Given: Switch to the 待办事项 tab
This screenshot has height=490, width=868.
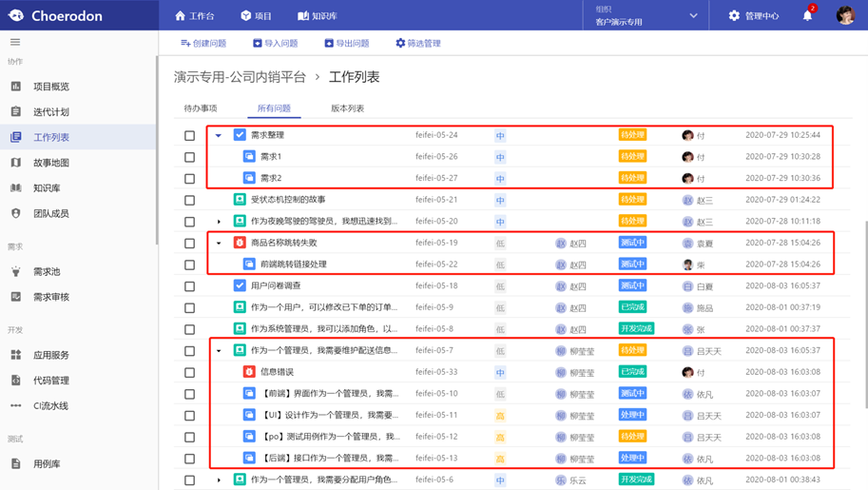Looking at the screenshot, I should point(201,108).
